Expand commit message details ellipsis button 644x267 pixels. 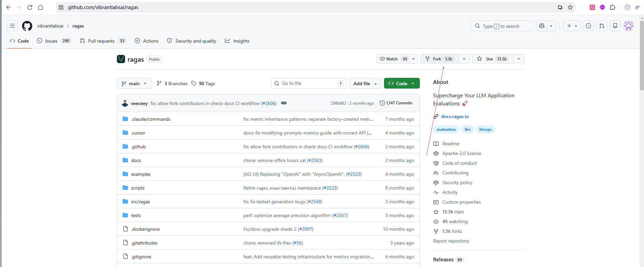[284, 103]
